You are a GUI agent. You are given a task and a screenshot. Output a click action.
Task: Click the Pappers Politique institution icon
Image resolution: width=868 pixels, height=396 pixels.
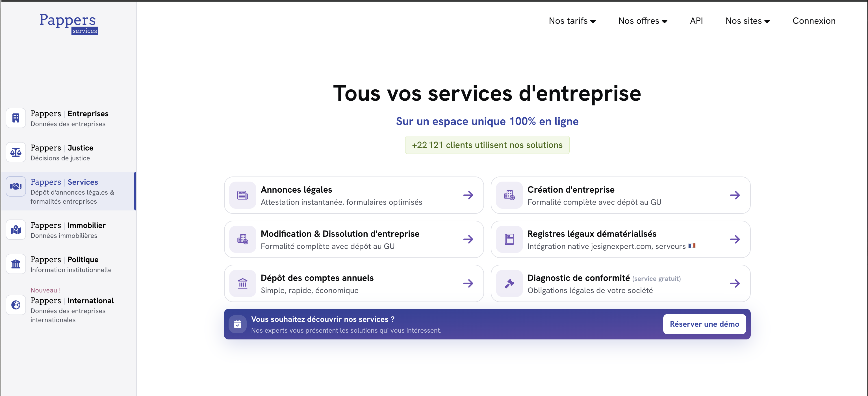(16, 264)
